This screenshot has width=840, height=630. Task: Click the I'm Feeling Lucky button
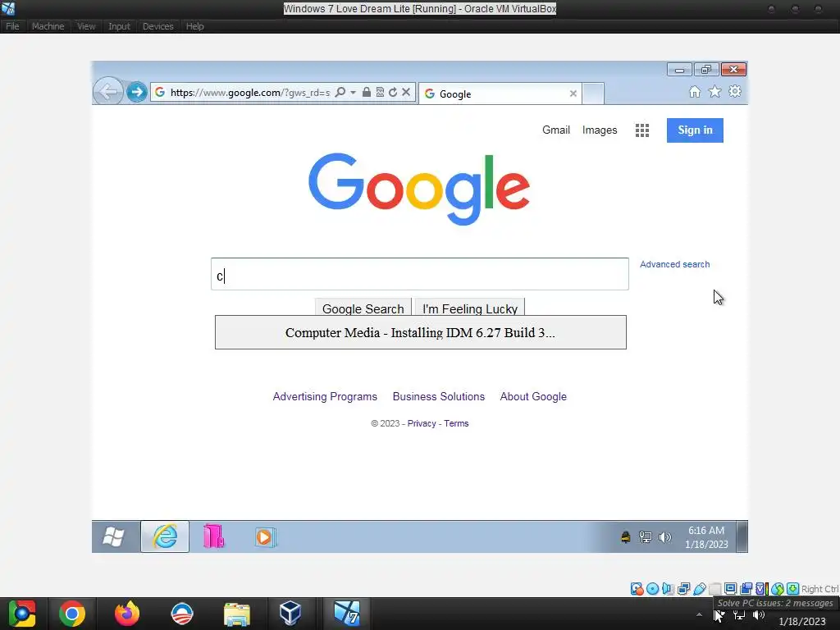pos(470,308)
